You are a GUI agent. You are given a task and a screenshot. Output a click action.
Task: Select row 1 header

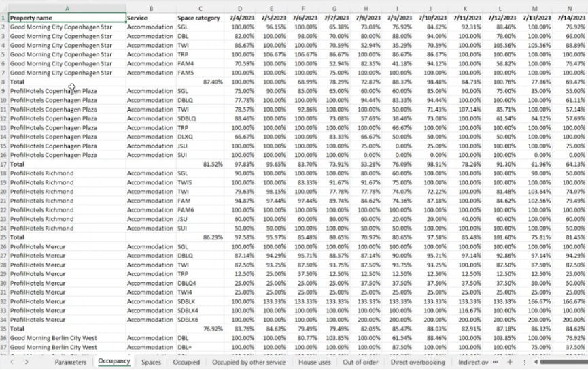(4, 18)
